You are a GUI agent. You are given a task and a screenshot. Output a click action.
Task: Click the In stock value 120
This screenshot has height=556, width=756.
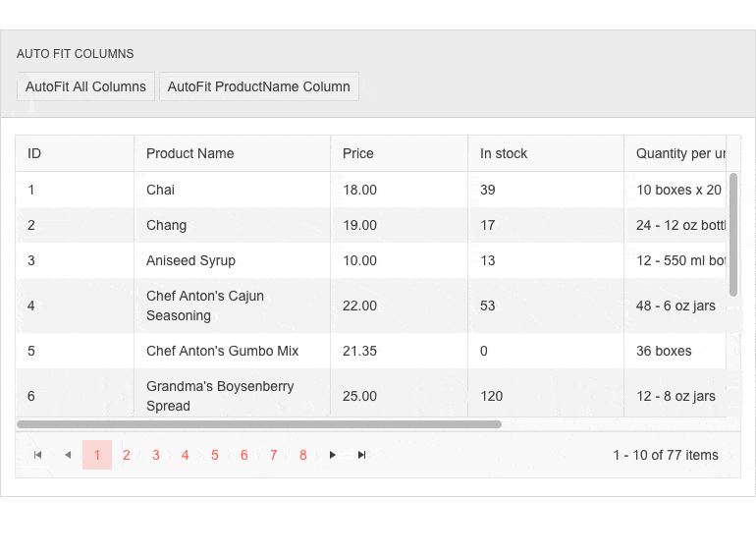pyautogui.click(x=546, y=393)
